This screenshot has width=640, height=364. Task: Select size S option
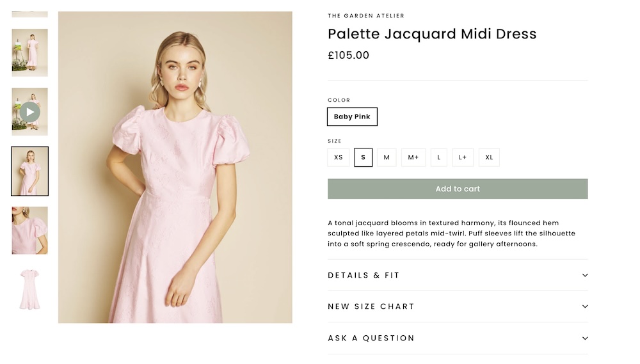click(x=363, y=157)
